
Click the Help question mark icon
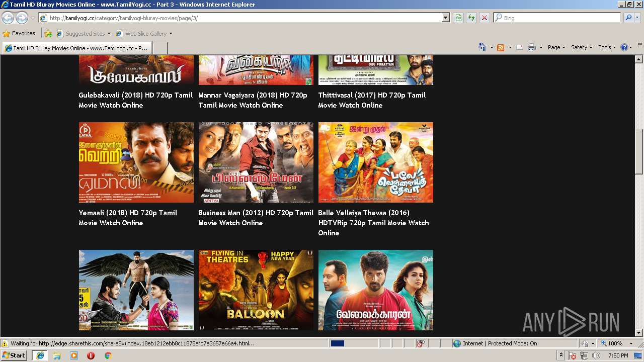(624, 47)
